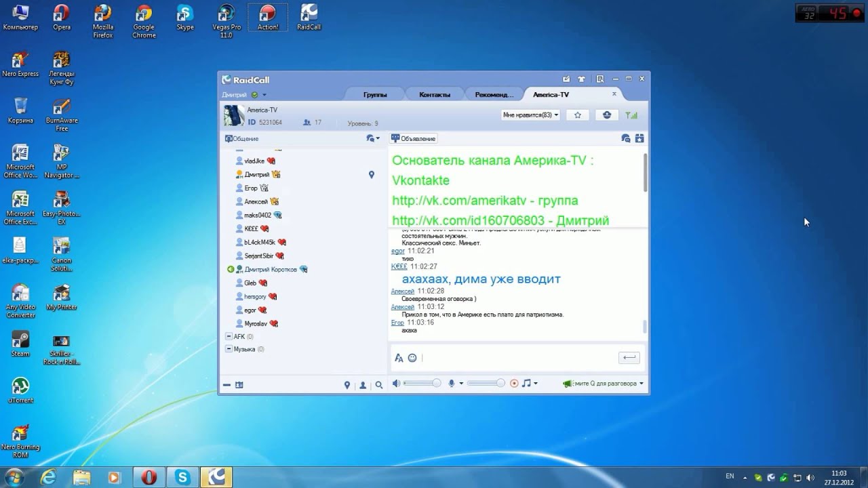Viewport: 868px width, 488px height.
Task: Open the Дмитрий status dropdown arrow
Action: (264, 95)
